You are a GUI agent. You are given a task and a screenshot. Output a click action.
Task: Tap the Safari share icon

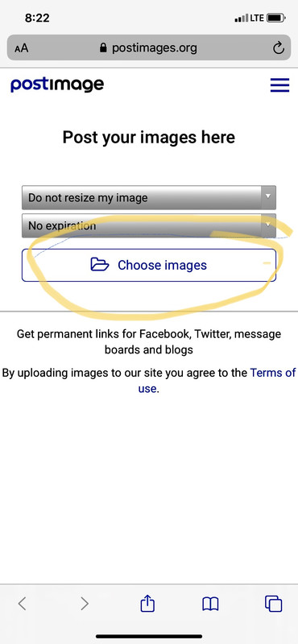(x=147, y=604)
